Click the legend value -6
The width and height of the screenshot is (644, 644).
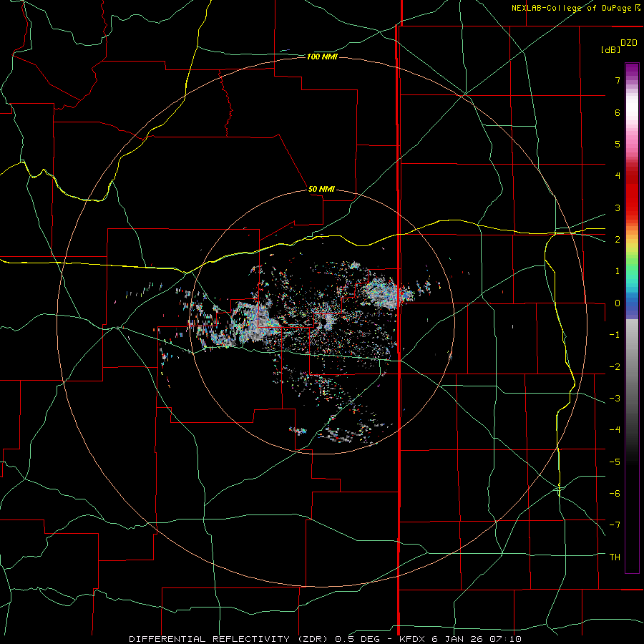coord(615,494)
